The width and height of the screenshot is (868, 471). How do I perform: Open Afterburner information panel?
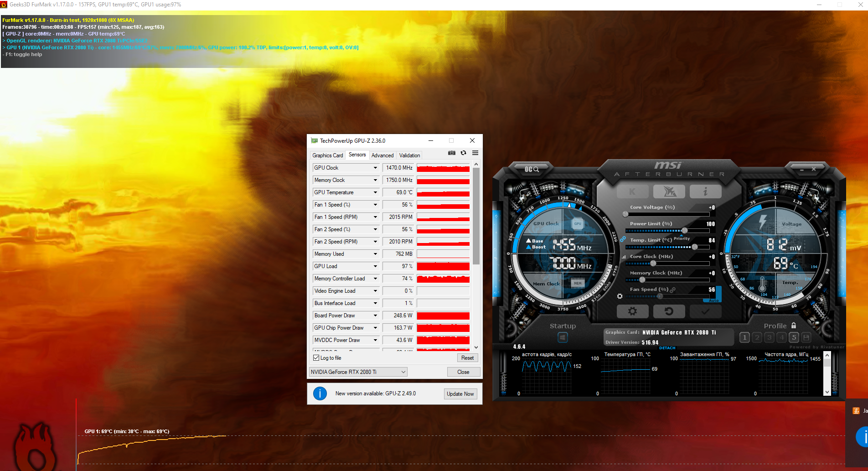(x=705, y=192)
